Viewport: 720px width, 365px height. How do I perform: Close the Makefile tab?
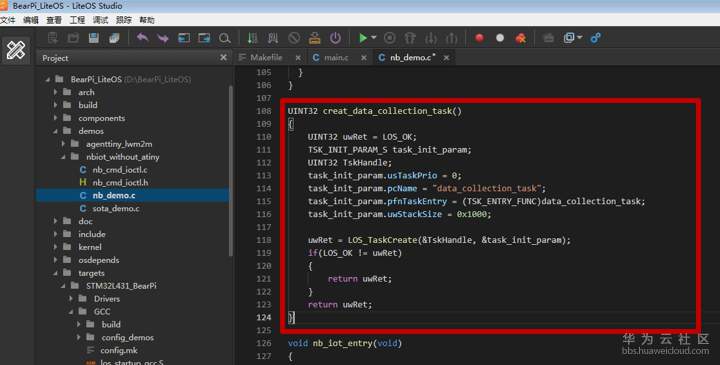pyautogui.click(x=298, y=58)
